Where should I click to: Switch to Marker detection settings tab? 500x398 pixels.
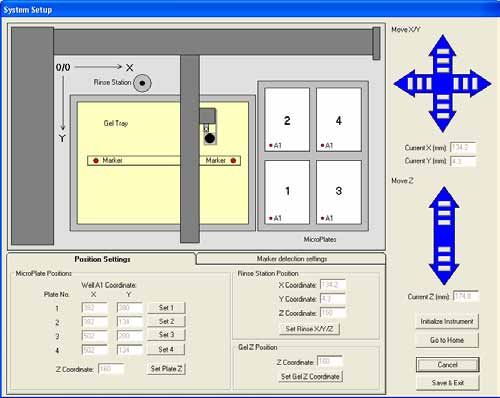pyautogui.click(x=291, y=259)
